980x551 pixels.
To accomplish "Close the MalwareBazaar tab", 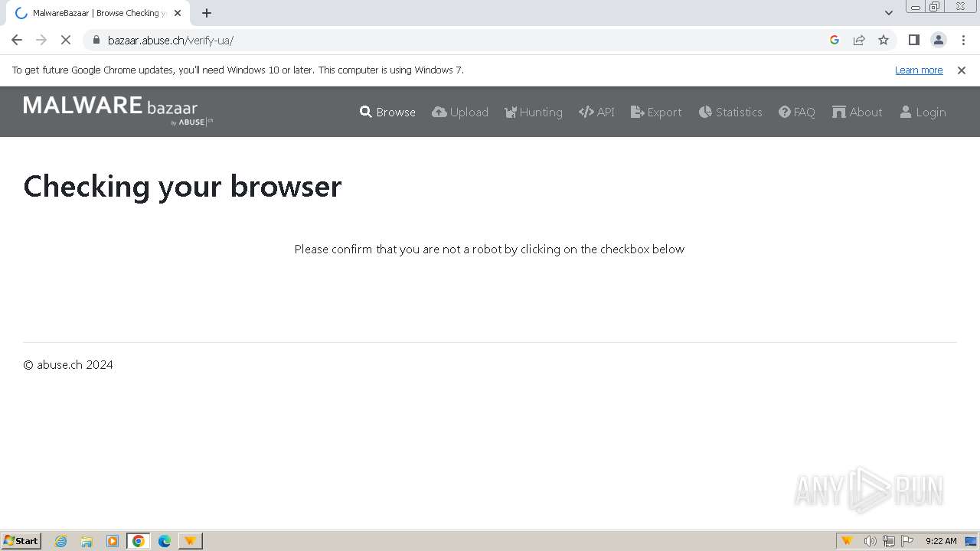I will (178, 13).
